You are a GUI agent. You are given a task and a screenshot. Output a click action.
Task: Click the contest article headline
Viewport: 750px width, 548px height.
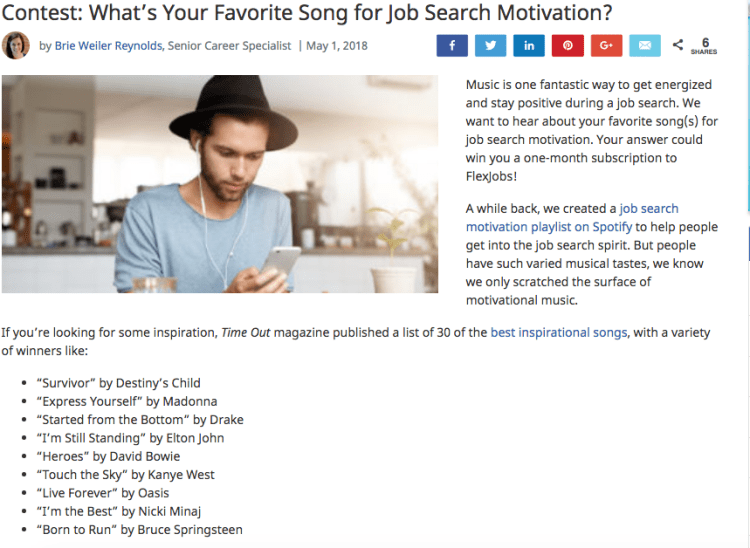[x=306, y=12]
